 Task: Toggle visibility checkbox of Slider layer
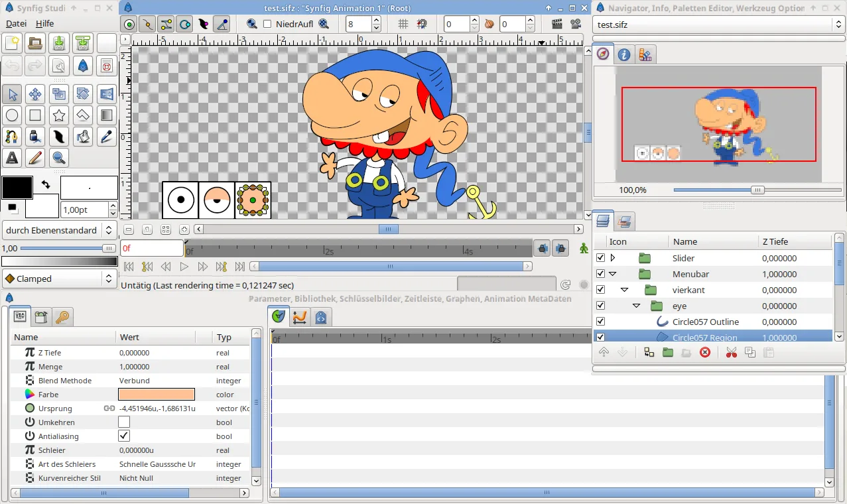click(x=601, y=258)
